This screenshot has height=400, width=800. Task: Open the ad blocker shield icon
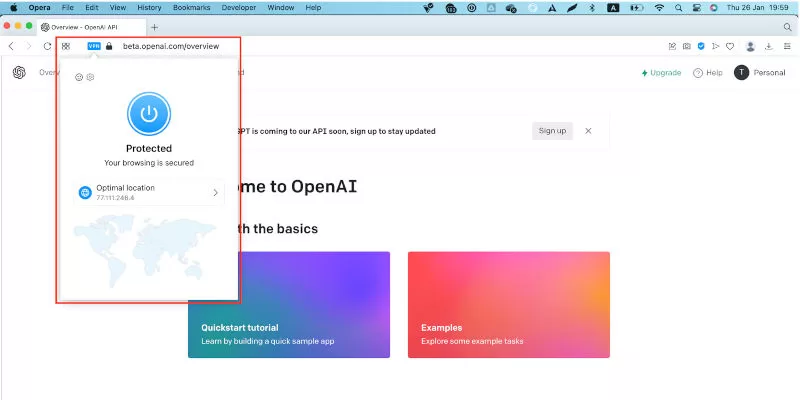[701, 46]
